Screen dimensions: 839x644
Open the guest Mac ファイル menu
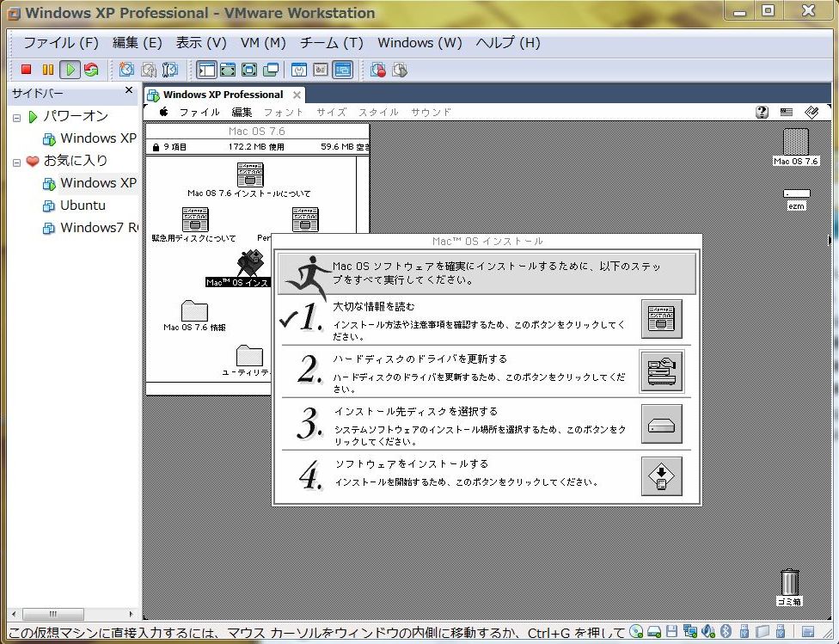pos(199,112)
